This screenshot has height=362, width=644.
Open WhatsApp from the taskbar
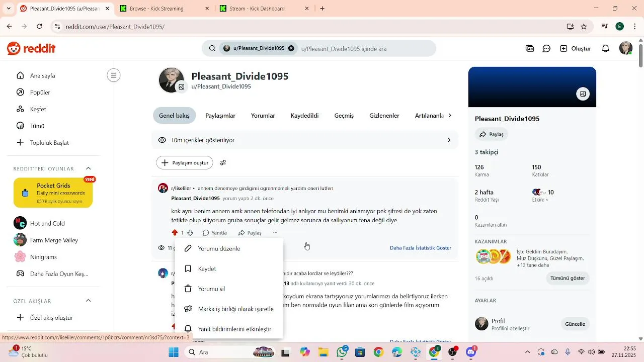pos(342,352)
